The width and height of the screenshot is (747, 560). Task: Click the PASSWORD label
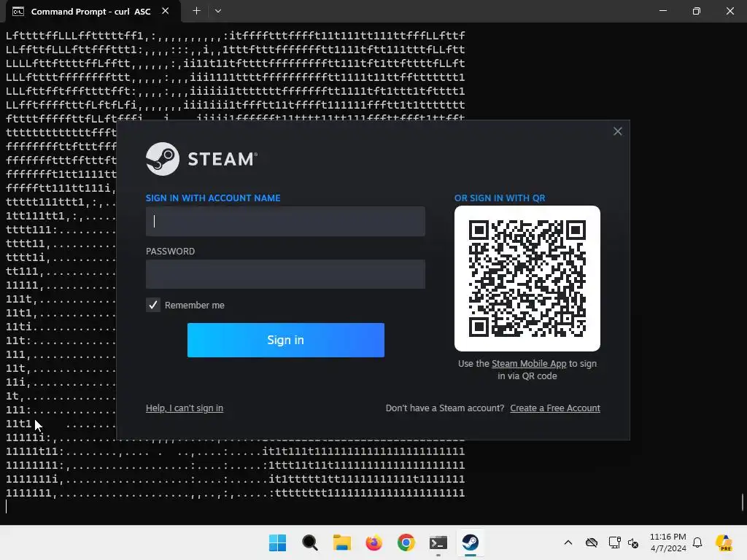point(170,252)
